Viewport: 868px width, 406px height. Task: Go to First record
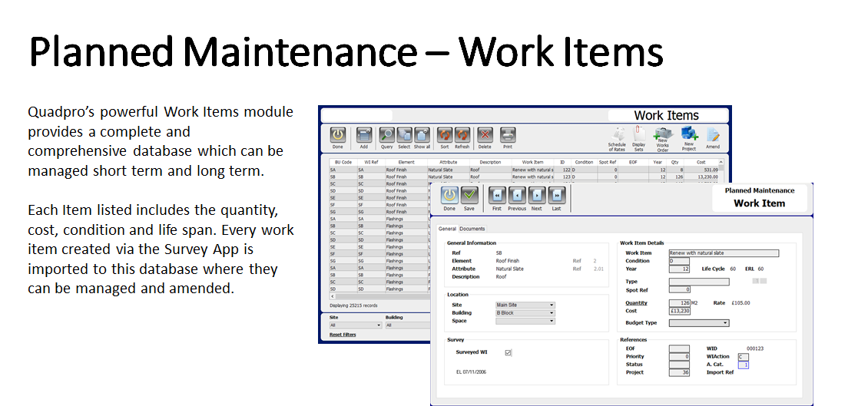point(497,195)
